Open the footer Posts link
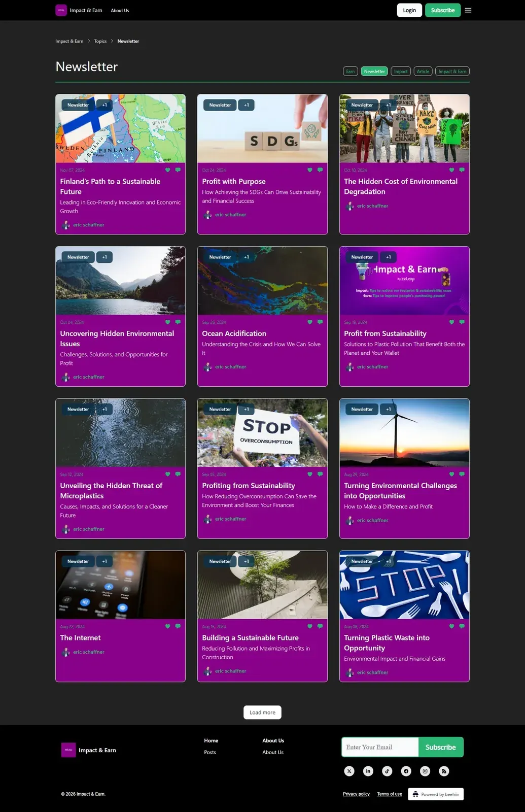The height and width of the screenshot is (812, 525). [210, 752]
